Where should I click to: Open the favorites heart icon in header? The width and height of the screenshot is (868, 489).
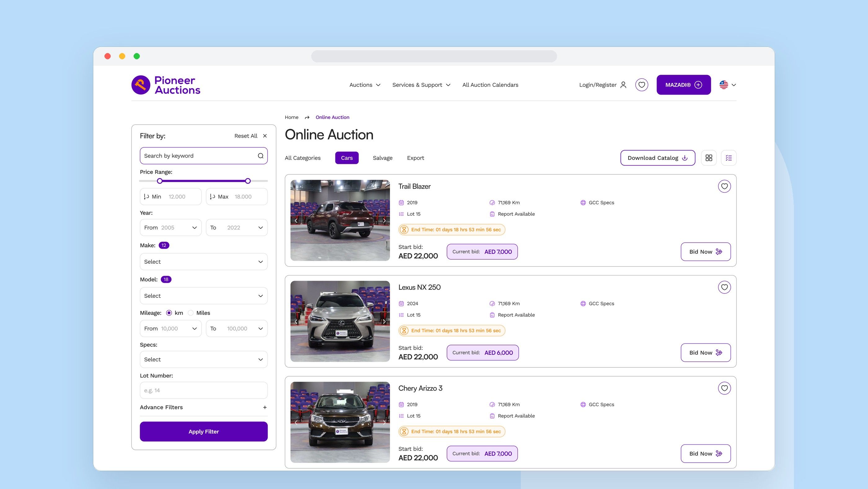point(642,85)
